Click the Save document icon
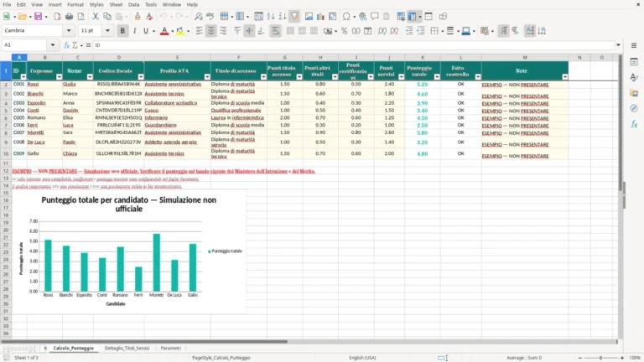Screen dimensions: 644x362 tap(38, 17)
